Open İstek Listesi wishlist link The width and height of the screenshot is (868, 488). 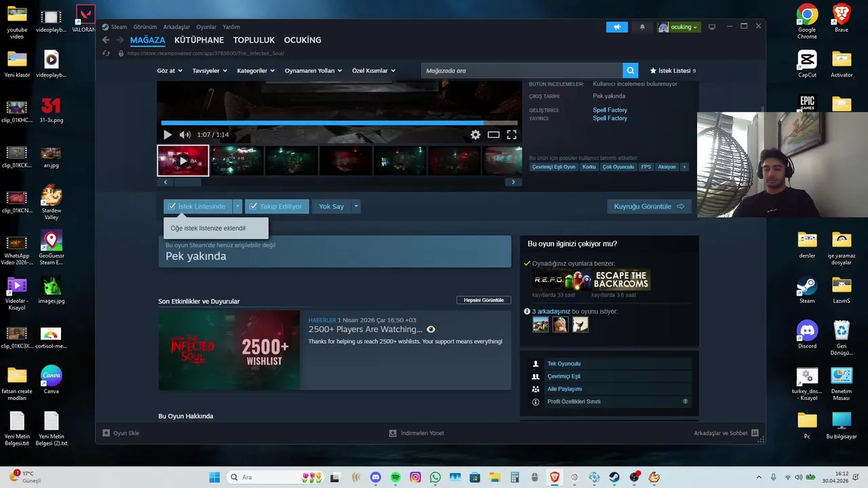[x=673, y=70]
